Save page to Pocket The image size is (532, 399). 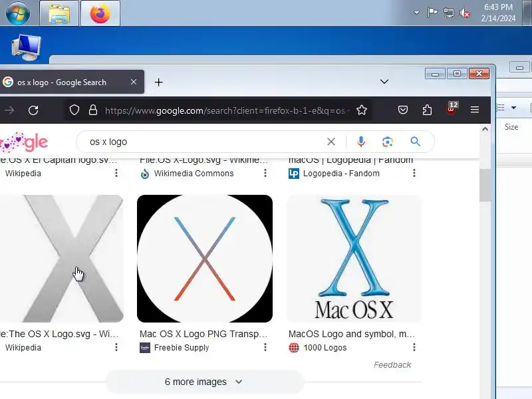click(x=403, y=110)
